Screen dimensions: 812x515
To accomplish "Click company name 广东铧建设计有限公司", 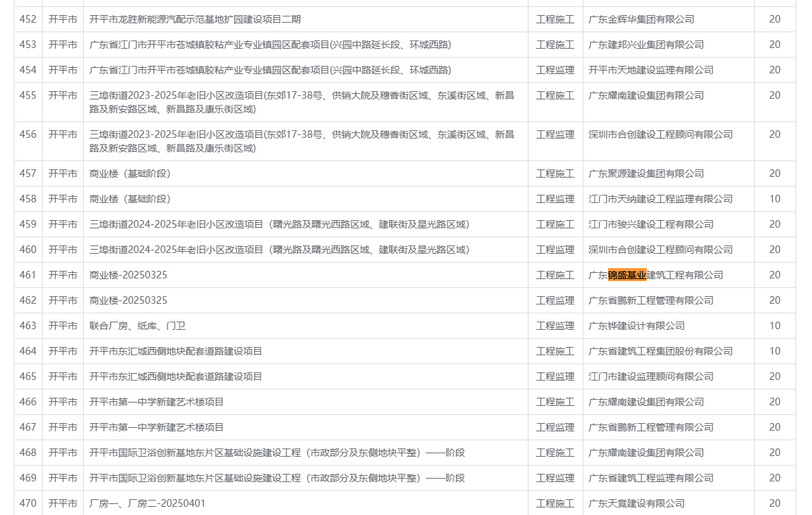I will (636, 326).
